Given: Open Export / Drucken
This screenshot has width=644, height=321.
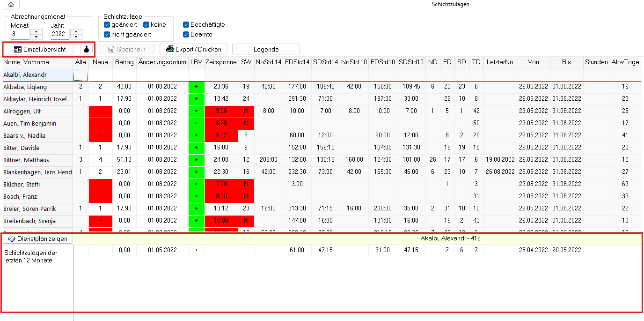Looking at the screenshot, I should click(x=194, y=49).
